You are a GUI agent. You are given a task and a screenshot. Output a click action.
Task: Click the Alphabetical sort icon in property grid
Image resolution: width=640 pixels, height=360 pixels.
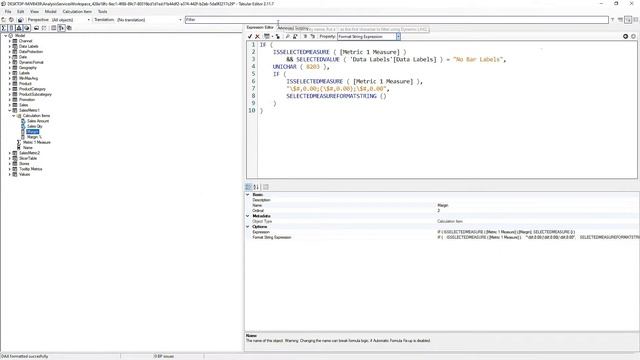(x=256, y=187)
